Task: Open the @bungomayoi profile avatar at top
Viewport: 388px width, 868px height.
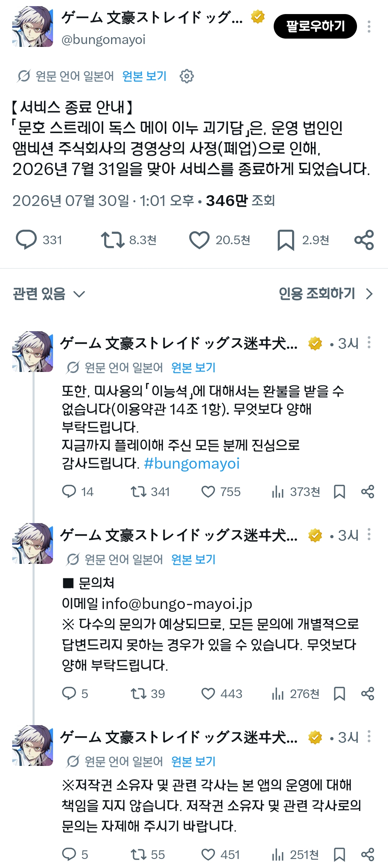Action: click(32, 26)
